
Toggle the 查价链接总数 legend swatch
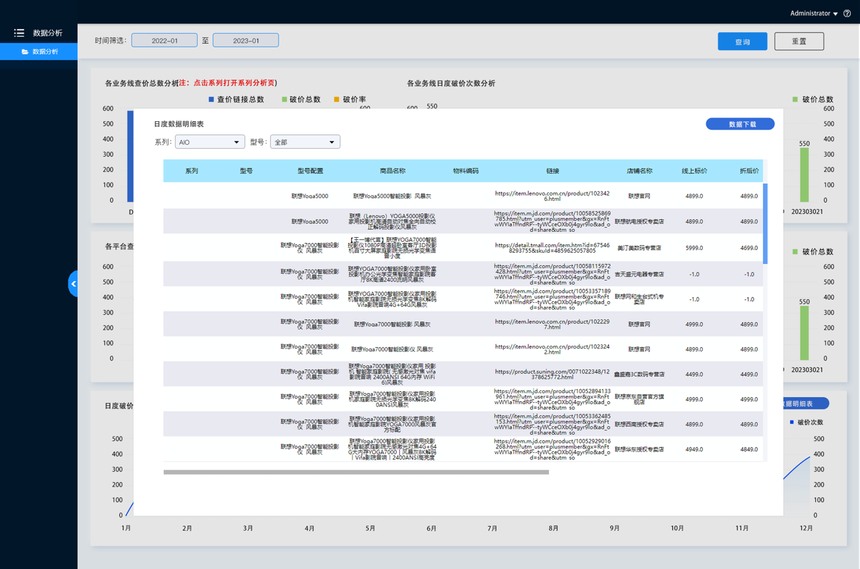211,99
